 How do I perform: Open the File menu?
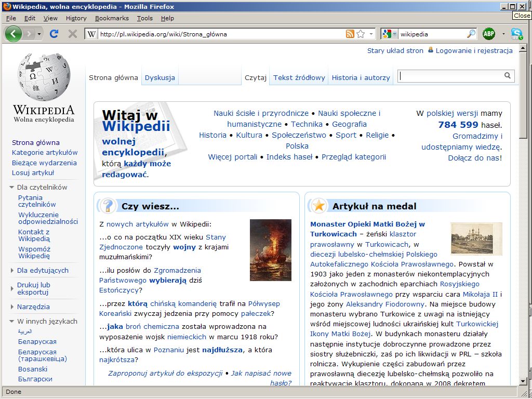click(x=11, y=18)
